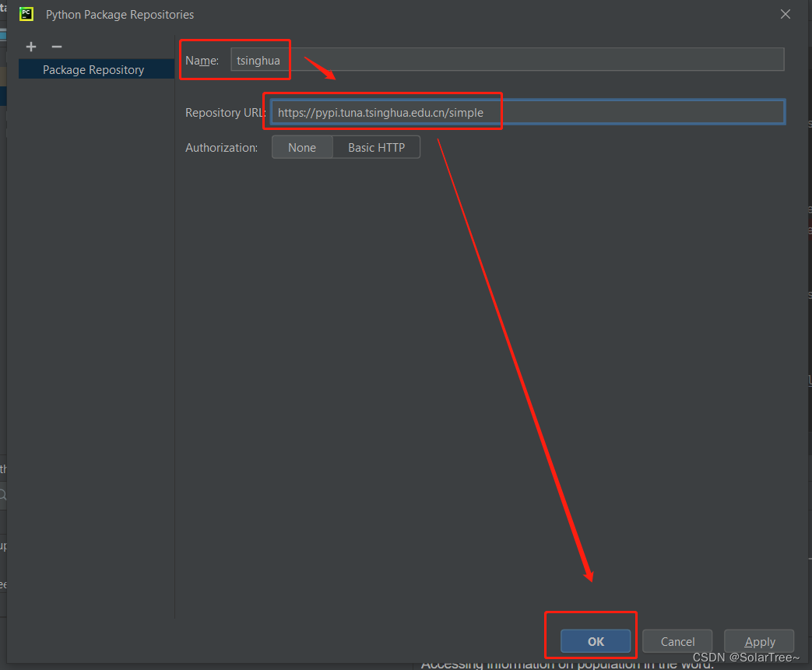Apply the repository changes
This screenshot has height=670, width=812.
[x=759, y=641]
